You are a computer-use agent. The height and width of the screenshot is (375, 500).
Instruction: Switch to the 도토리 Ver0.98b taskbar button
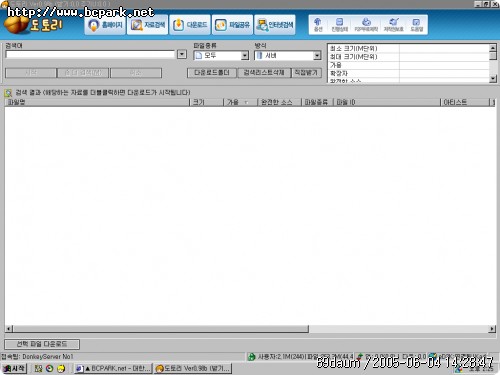pyautogui.click(x=193, y=369)
